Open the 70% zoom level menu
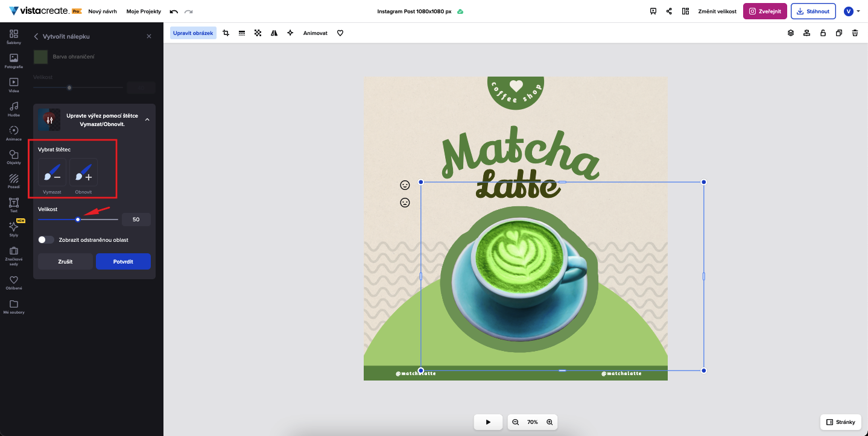Image resolution: width=868 pixels, height=436 pixels. [x=533, y=422]
